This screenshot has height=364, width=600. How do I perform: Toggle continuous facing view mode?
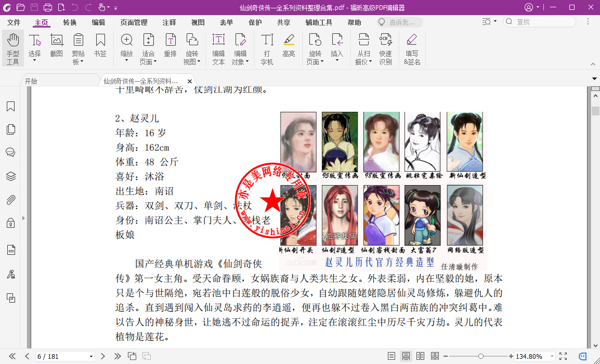click(x=435, y=356)
